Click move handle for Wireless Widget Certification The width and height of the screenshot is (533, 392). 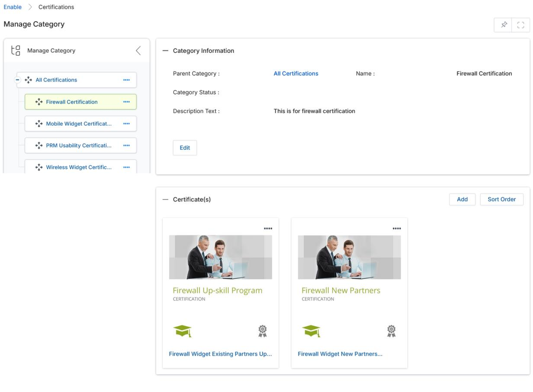point(39,167)
